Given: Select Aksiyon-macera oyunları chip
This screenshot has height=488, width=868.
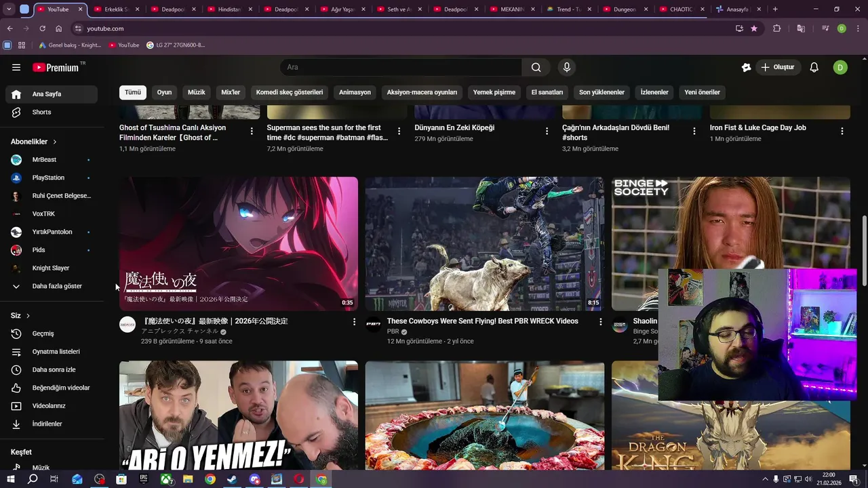Looking at the screenshot, I should pos(422,92).
